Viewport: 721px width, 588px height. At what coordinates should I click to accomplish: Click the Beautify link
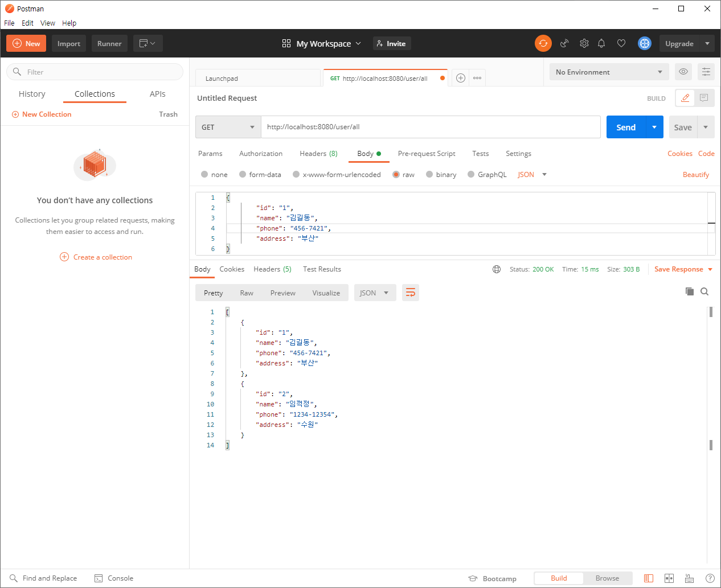coord(696,175)
